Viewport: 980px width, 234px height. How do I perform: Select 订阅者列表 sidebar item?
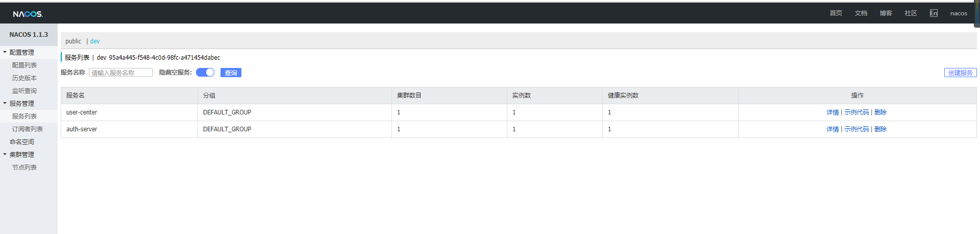pyautogui.click(x=28, y=129)
